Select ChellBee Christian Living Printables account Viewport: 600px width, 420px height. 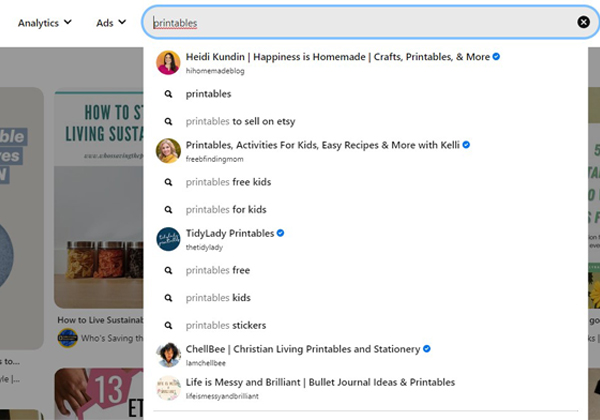[x=365, y=355]
